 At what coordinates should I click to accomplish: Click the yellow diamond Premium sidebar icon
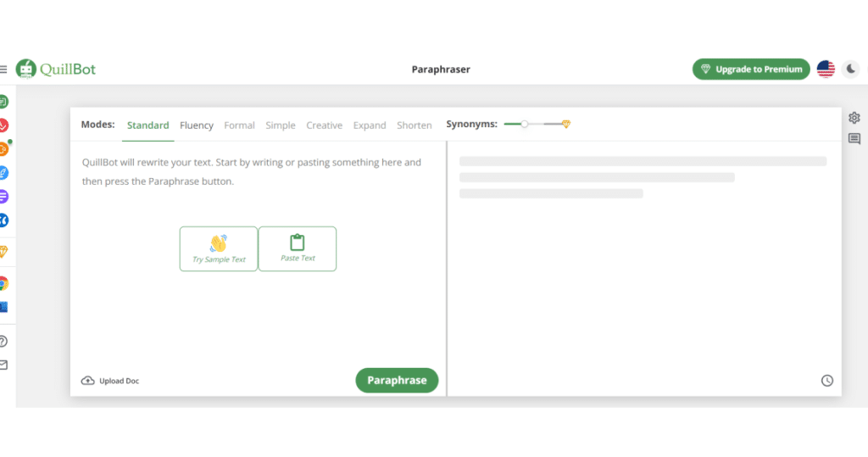tap(3, 252)
